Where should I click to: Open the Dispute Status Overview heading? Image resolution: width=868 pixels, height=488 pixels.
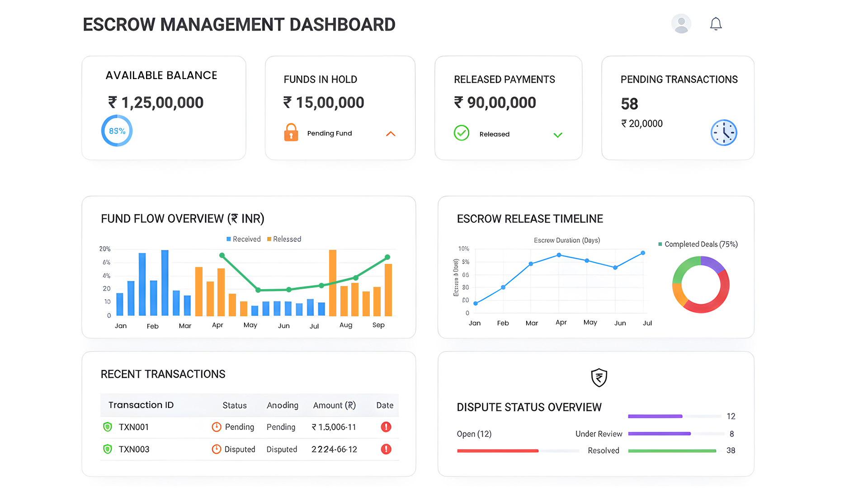(529, 407)
